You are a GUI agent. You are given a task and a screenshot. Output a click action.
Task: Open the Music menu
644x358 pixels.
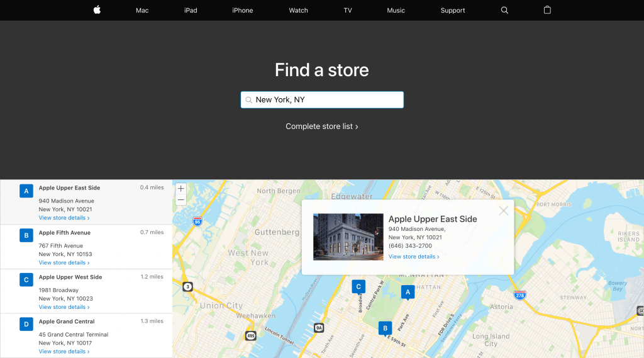[396, 10]
